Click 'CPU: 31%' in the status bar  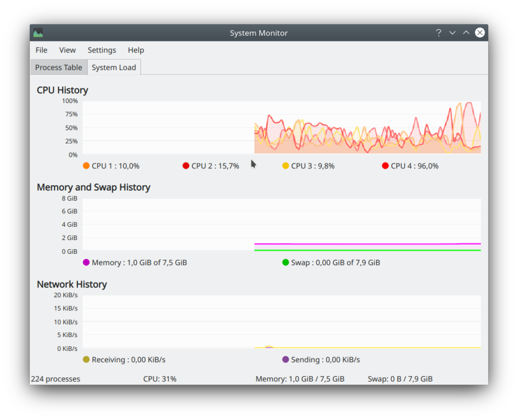tap(159, 379)
